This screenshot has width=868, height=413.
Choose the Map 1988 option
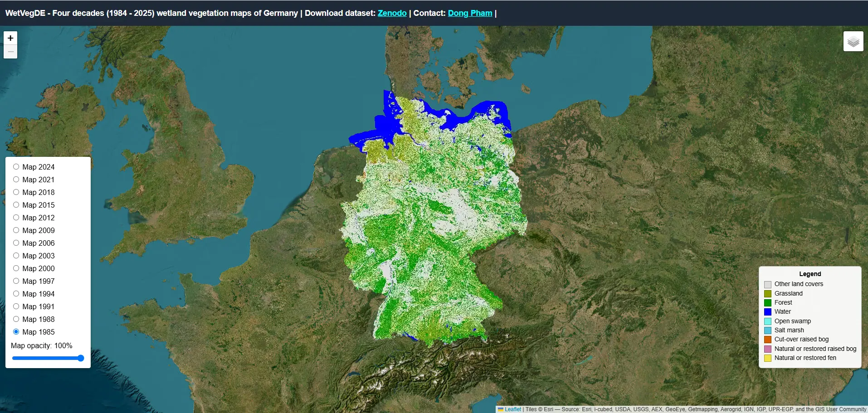point(16,319)
